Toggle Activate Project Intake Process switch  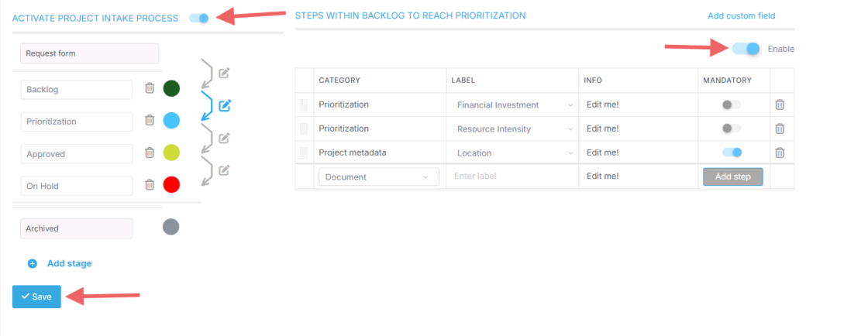pos(199,18)
